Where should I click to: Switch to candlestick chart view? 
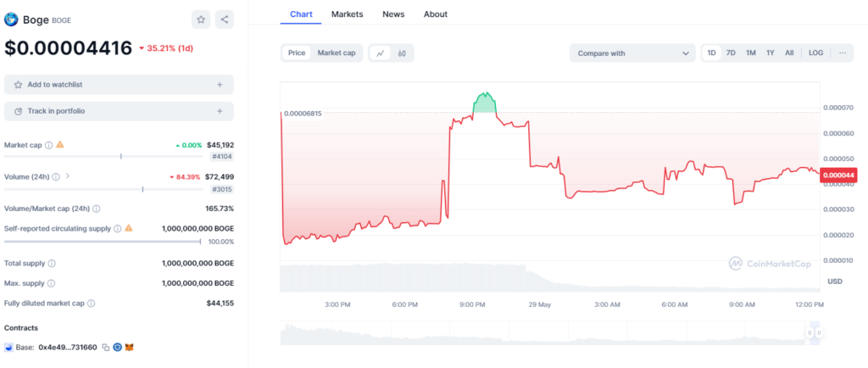pos(402,53)
